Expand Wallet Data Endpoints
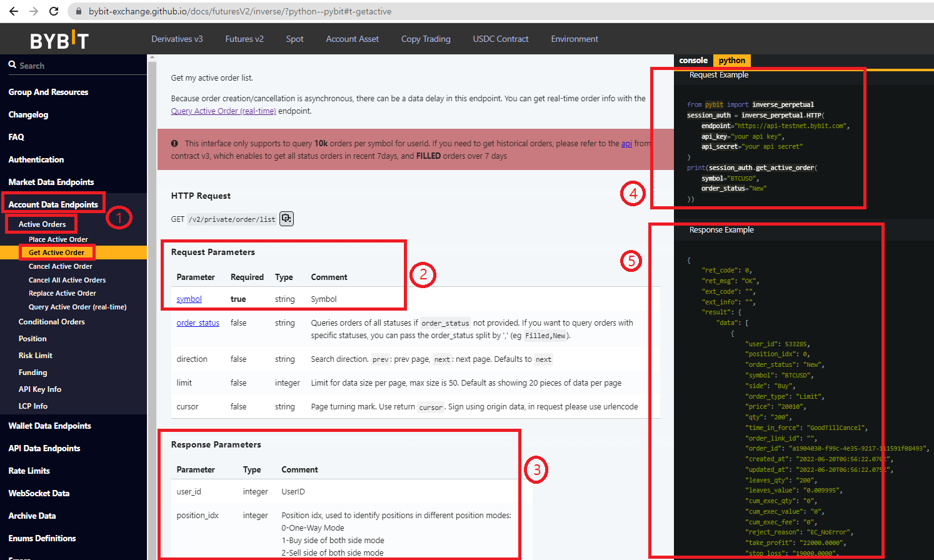 click(x=49, y=426)
